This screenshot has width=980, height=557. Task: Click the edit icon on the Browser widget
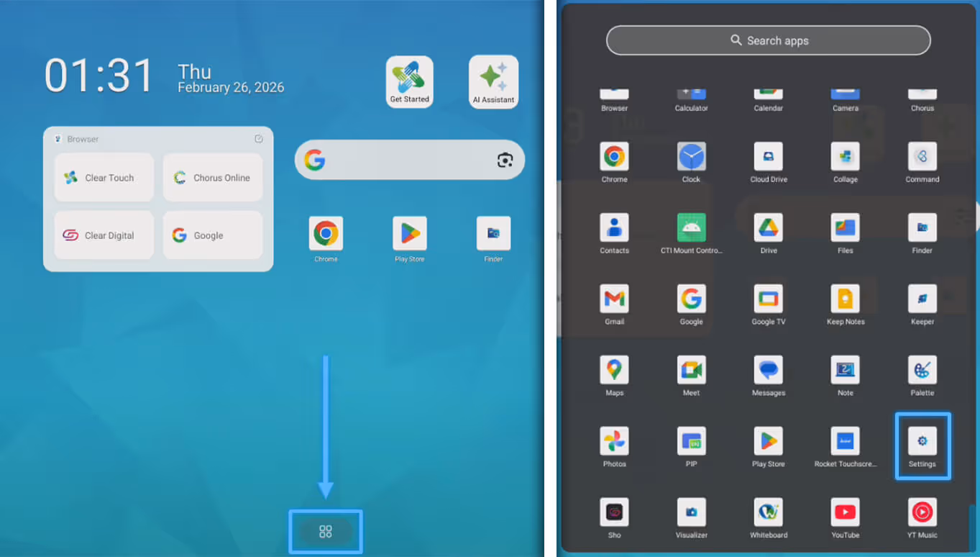(x=259, y=139)
